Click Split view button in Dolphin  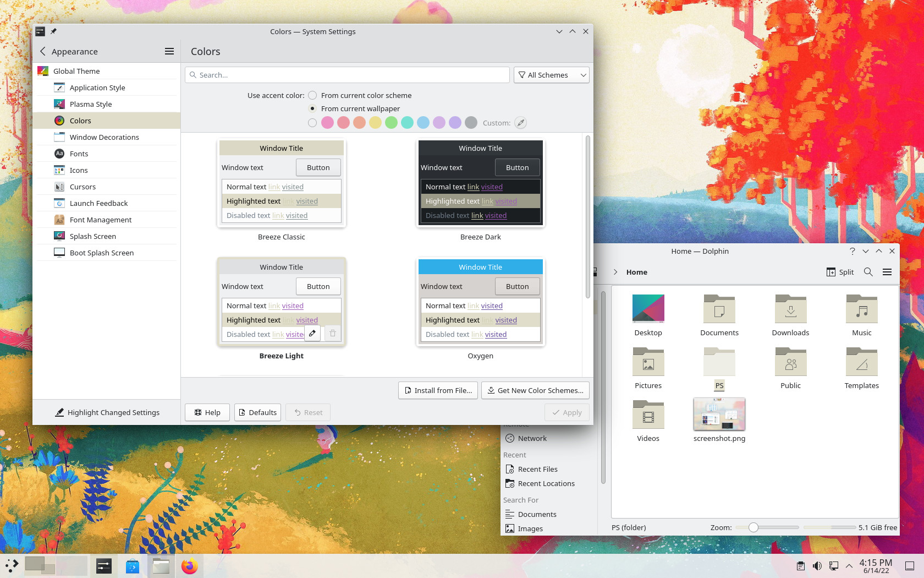pos(840,272)
